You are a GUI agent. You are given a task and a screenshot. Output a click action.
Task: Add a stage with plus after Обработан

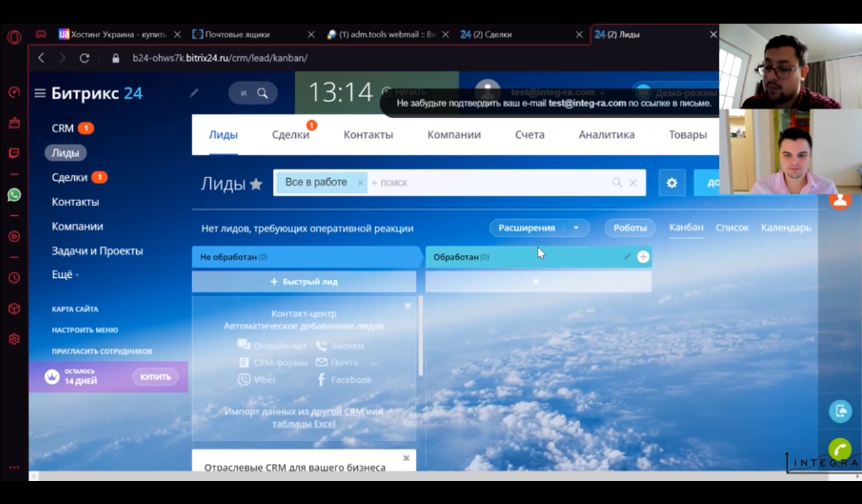click(x=643, y=257)
